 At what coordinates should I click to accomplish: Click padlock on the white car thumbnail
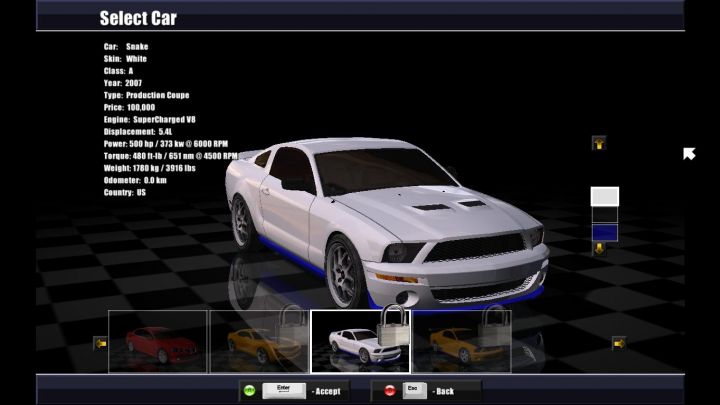pyautogui.click(x=393, y=330)
